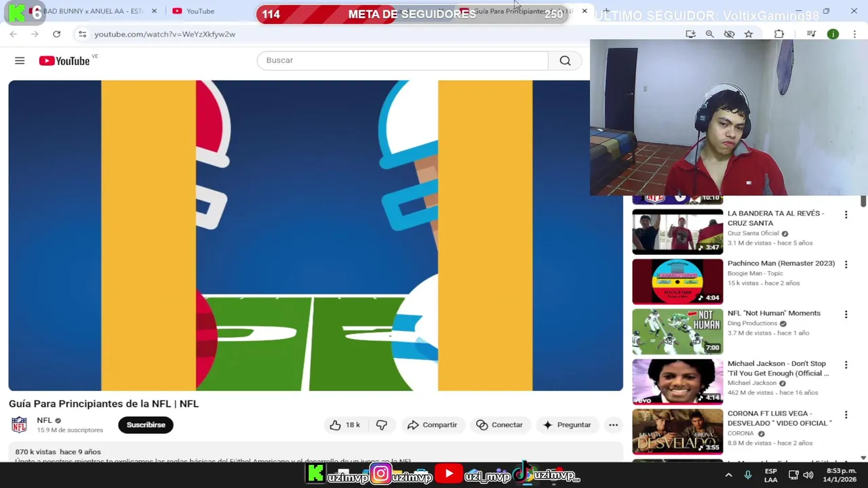Click the TikTok icon in taskbar

tap(522, 474)
